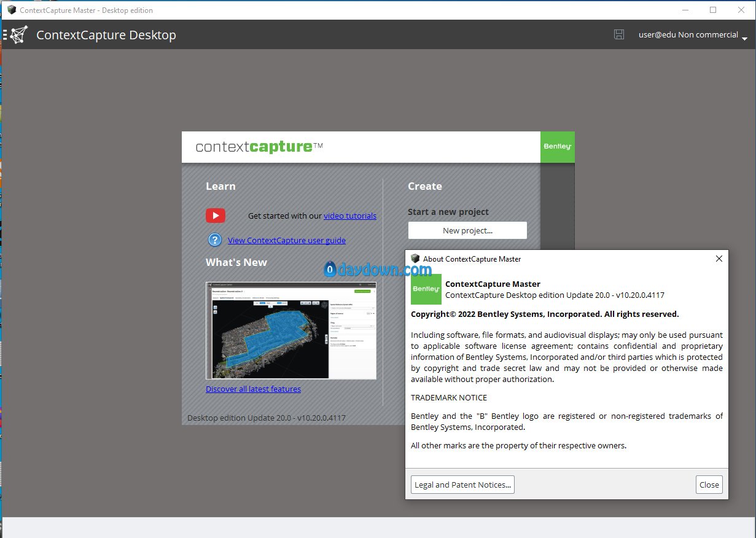
Task: Click the "ContextCapture Desktop" header title
Action: [106, 35]
